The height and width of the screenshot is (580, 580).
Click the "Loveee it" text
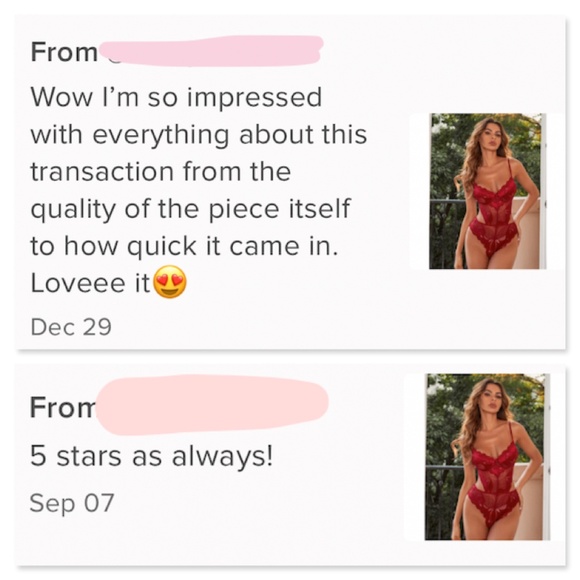click(91, 283)
